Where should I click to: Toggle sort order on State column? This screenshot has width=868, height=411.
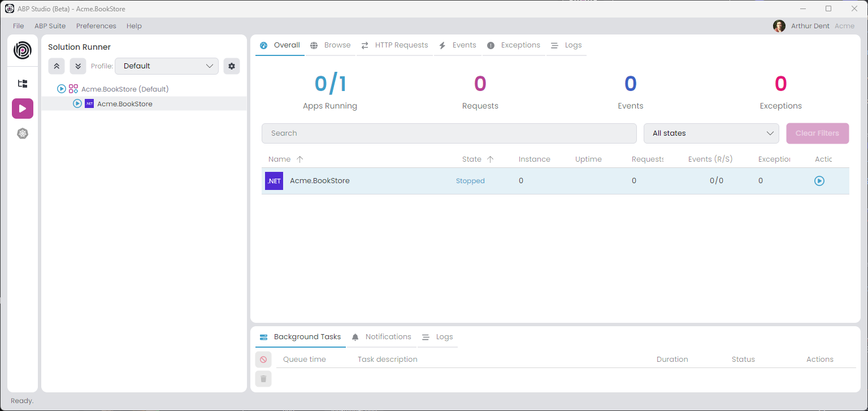point(491,159)
